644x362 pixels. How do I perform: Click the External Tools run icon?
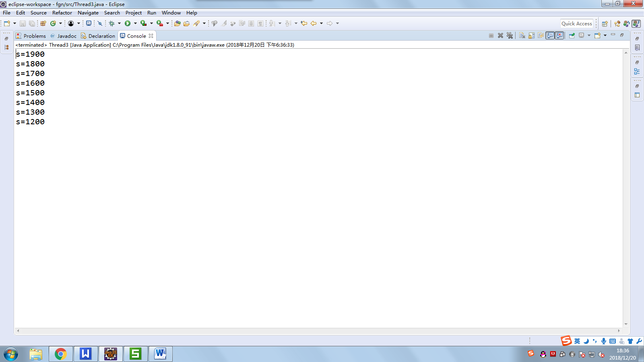160,23
